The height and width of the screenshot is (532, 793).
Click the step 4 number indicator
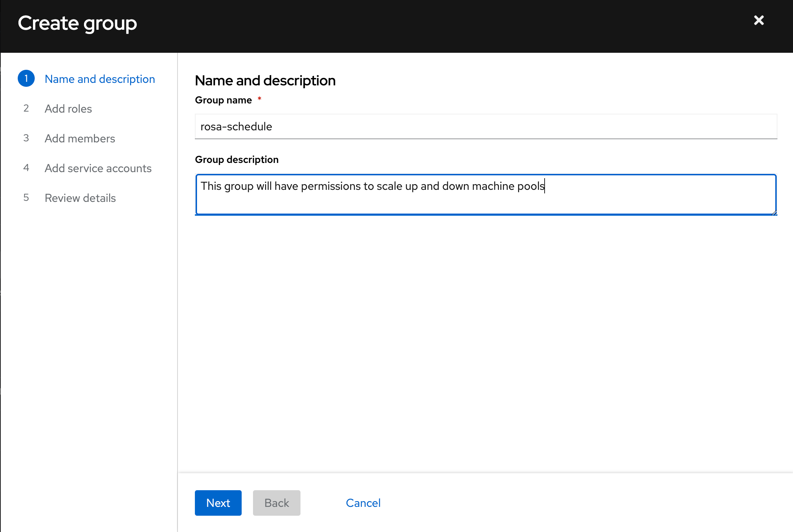26,168
